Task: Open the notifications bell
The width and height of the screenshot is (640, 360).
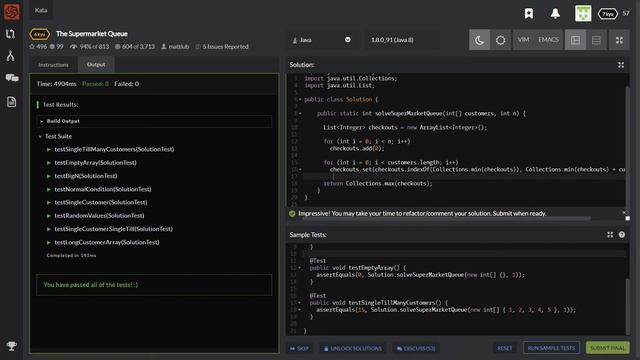Action: pos(555,13)
